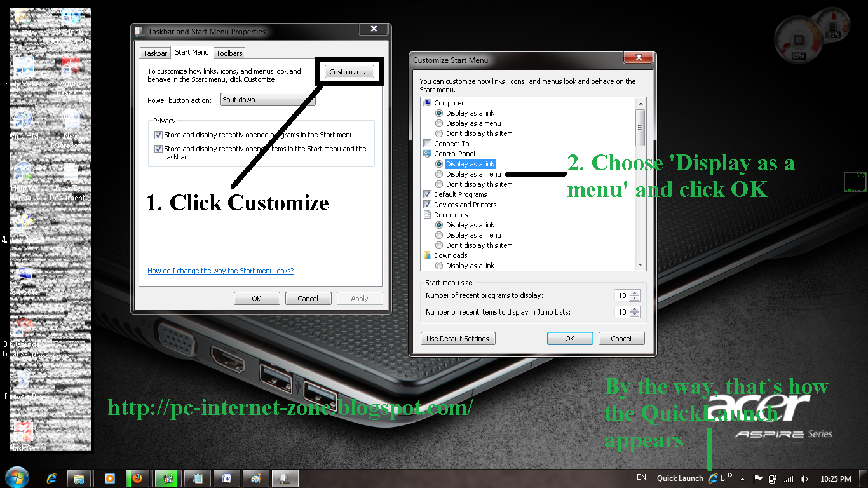The image size is (868, 488).
Task: Open Firefox from the taskbar
Action: [138, 478]
